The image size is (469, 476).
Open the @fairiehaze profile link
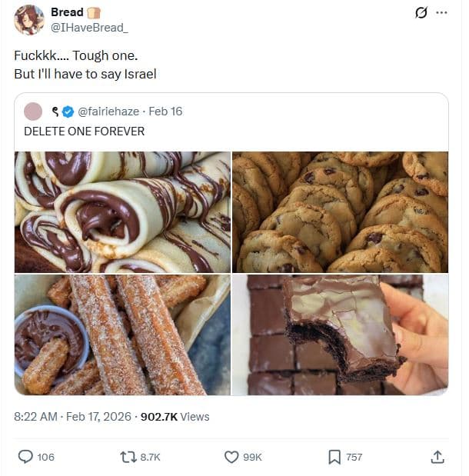click(x=108, y=112)
